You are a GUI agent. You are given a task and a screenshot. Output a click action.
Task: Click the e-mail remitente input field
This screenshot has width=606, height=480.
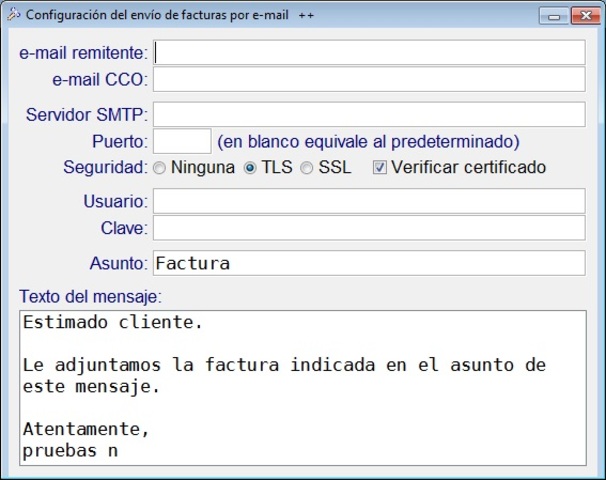(369, 53)
